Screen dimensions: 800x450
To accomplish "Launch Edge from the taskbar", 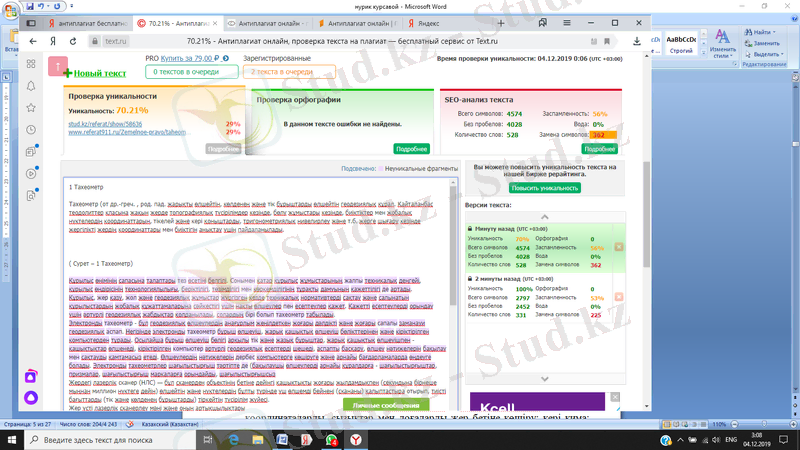I will 233,440.
